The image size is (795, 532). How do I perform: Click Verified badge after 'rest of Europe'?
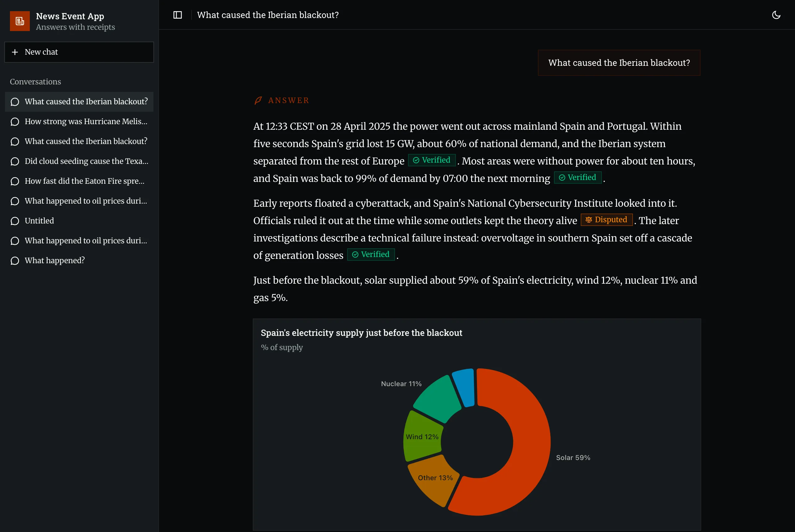[x=431, y=160]
